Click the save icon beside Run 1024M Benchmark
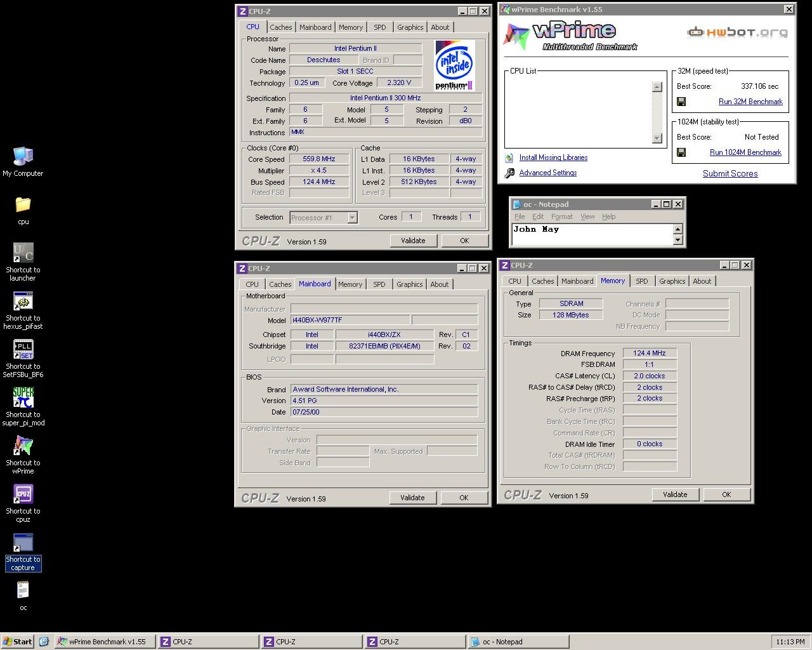The height and width of the screenshot is (650, 812). (x=681, y=152)
